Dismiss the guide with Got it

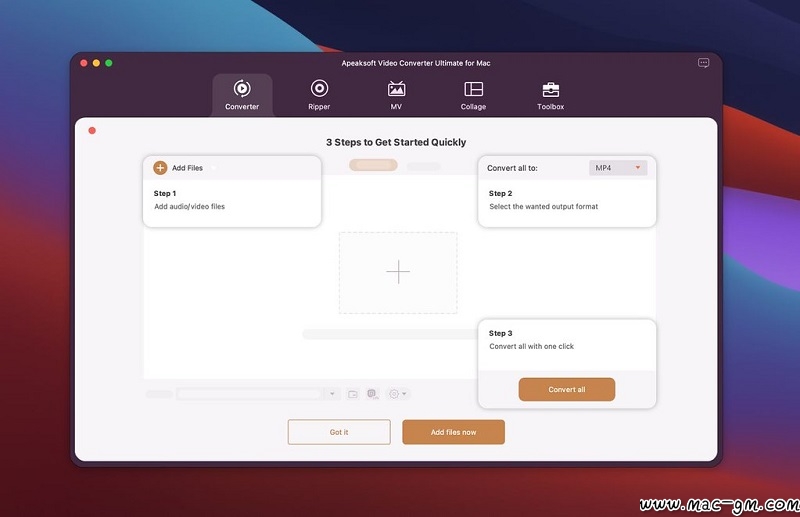[x=339, y=432]
